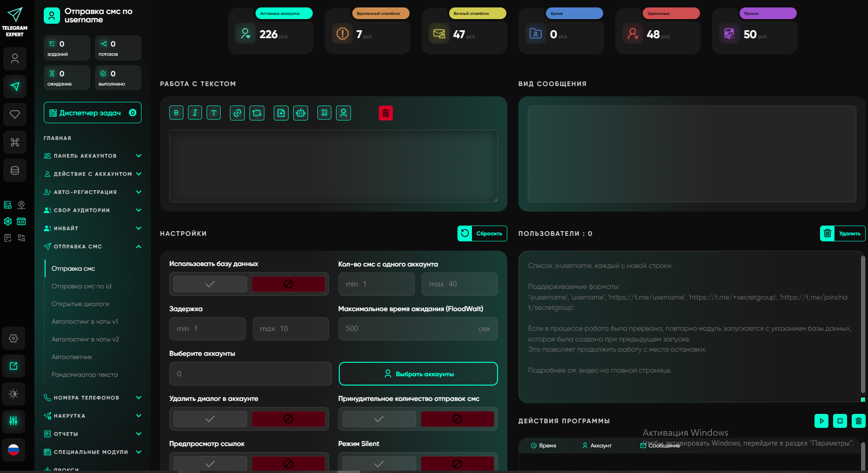Screen dimensions: 868x473
Task: Open the 'Автоответчик' submenu item
Action: point(72,357)
